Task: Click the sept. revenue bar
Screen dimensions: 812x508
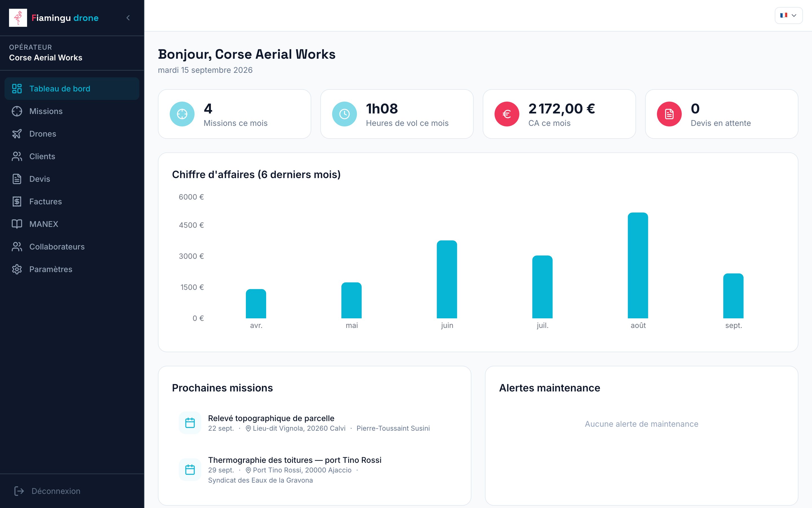Action: pyautogui.click(x=733, y=296)
